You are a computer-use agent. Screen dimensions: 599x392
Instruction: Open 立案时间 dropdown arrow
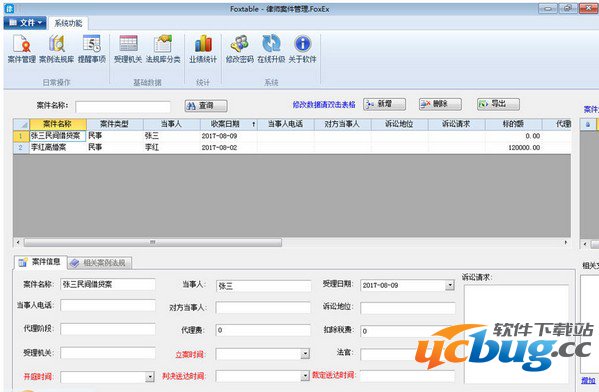click(x=305, y=354)
